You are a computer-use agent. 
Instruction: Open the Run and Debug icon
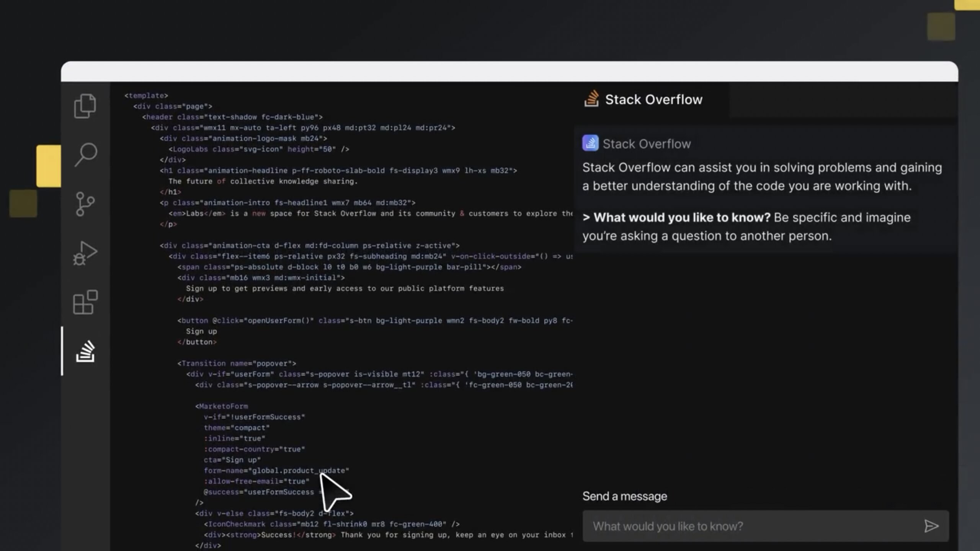85,253
